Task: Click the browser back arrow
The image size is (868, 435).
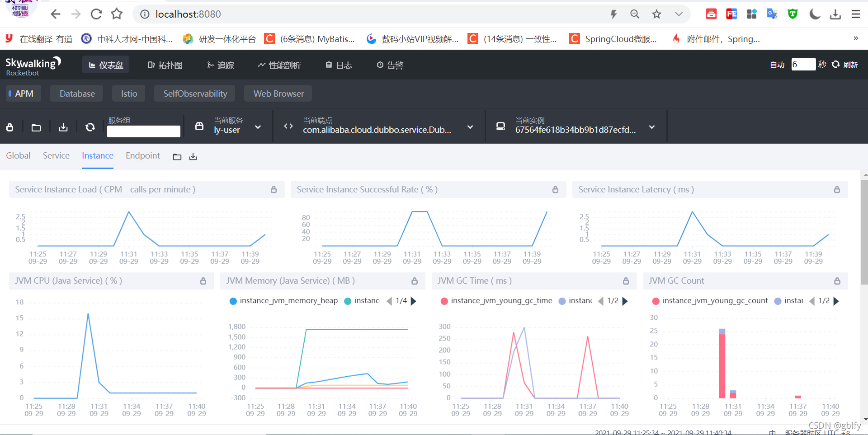Action: coord(56,14)
